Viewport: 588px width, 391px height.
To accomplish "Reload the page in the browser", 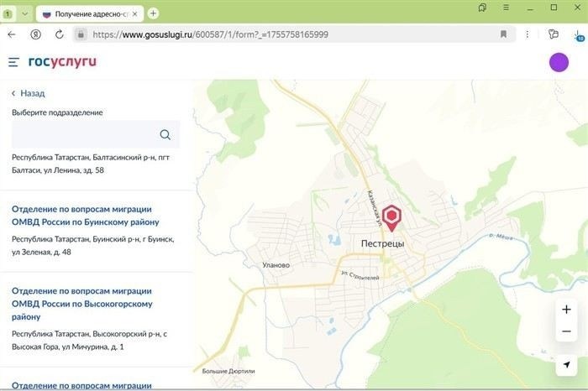I will (x=59, y=34).
